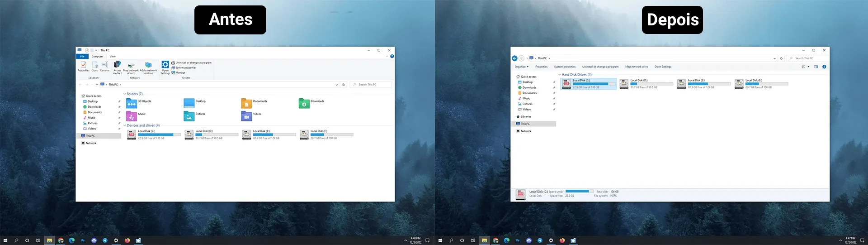
Task: Open the File tab in Antes window
Action: click(x=82, y=57)
